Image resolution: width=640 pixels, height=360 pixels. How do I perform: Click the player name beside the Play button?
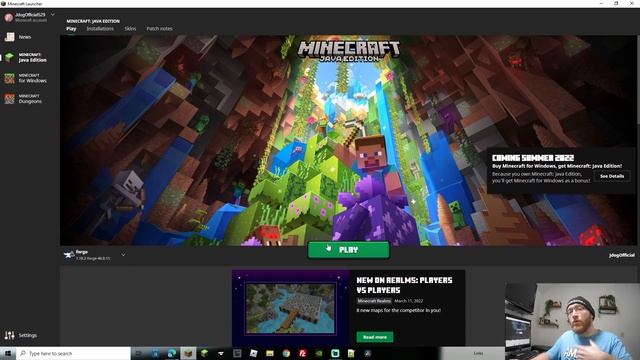[622, 255]
